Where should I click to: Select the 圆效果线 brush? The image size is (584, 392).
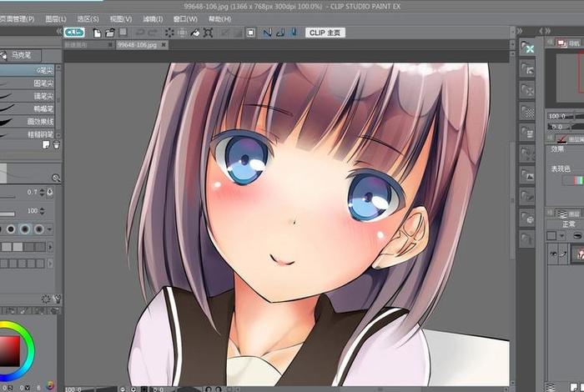(x=27, y=122)
